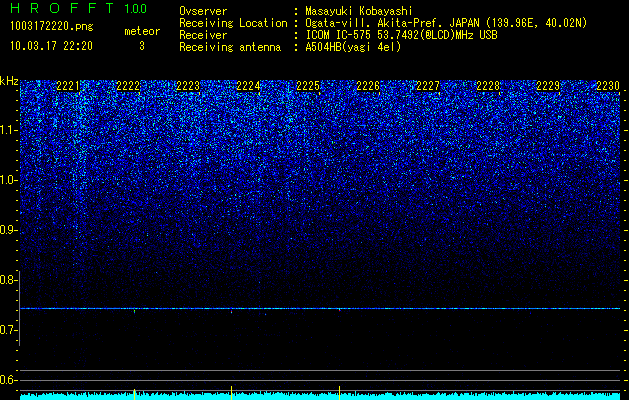Click the 2229 time marker

[x=548, y=86]
